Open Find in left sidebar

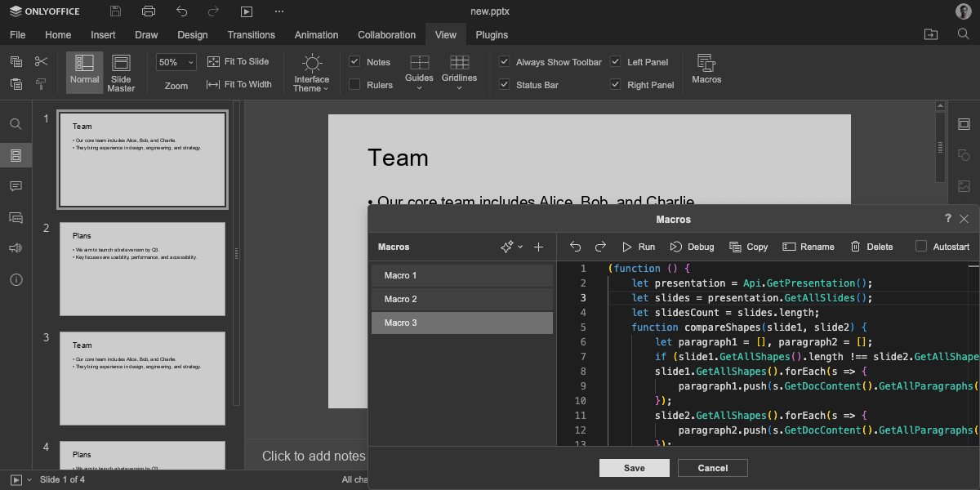pyautogui.click(x=16, y=124)
